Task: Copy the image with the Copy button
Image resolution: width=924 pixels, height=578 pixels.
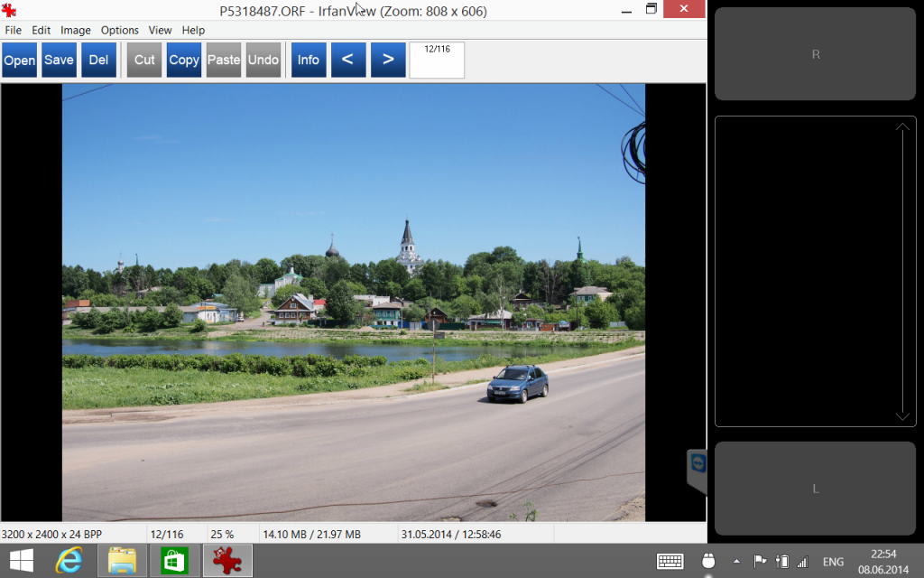Action: pos(183,60)
